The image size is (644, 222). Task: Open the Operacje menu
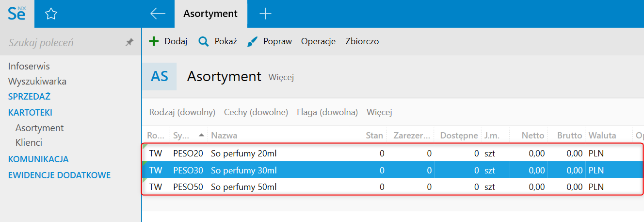(x=318, y=41)
